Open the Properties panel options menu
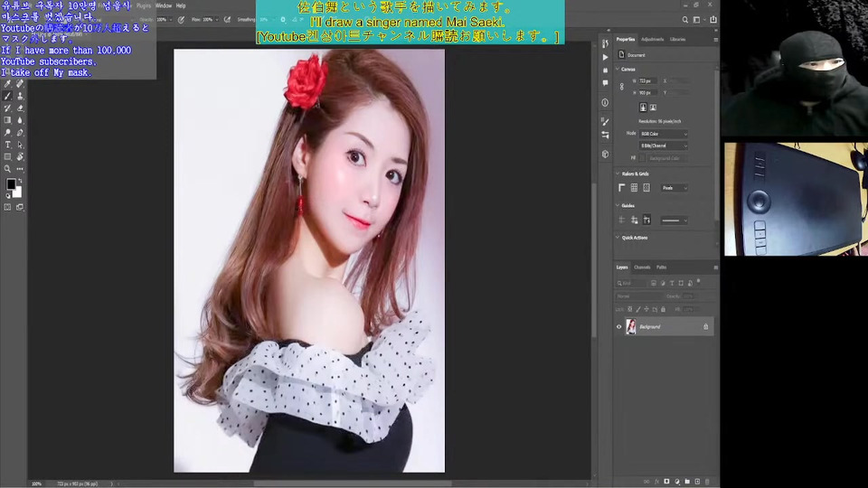This screenshot has width=868, height=488. pyautogui.click(x=715, y=40)
